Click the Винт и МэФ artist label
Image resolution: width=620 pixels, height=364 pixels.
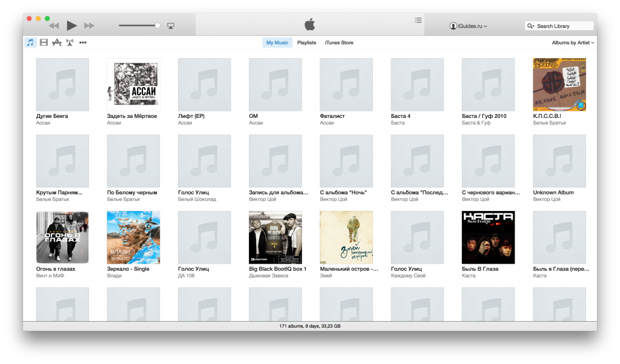click(50, 276)
